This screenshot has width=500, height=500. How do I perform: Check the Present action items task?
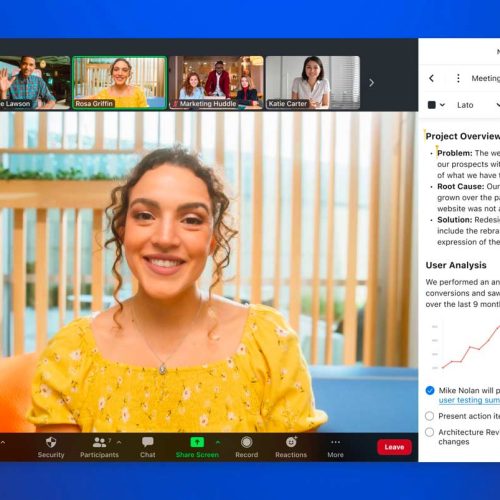pos(430,416)
